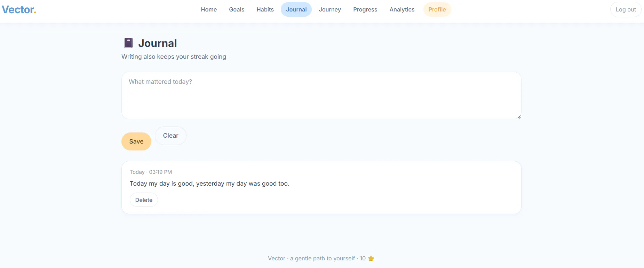Click the purple journal book icon
The width and height of the screenshot is (644, 268).
(x=128, y=43)
